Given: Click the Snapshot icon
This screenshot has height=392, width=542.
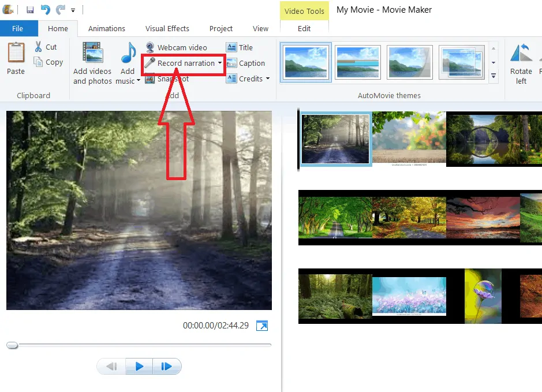Looking at the screenshot, I should pyautogui.click(x=149, y=79).
